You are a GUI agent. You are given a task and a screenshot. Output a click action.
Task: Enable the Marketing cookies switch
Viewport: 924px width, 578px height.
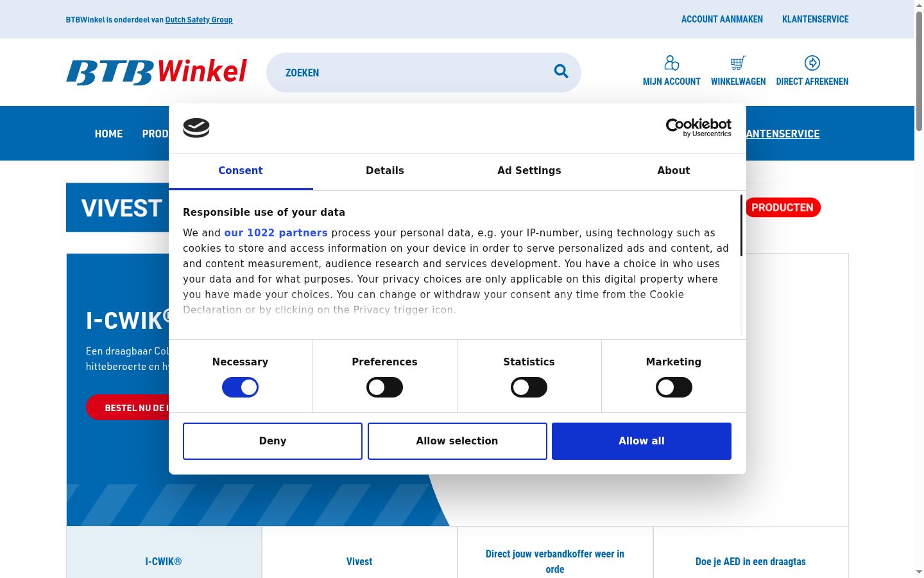tap(674, 387)
